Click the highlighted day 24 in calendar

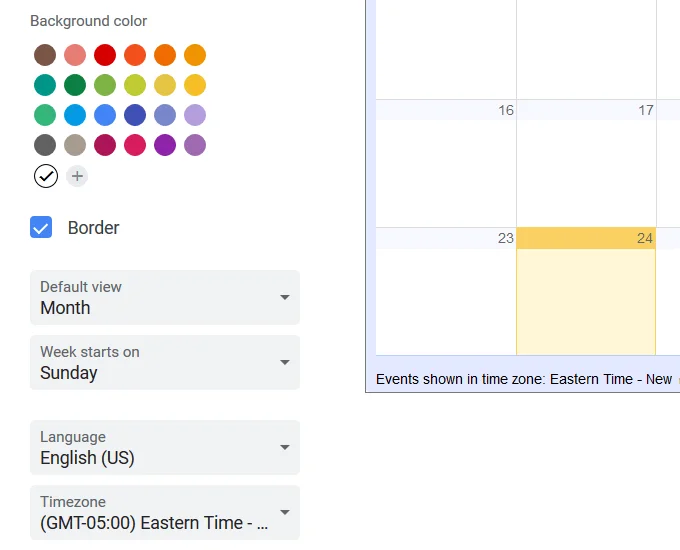[x=586, y=291]
